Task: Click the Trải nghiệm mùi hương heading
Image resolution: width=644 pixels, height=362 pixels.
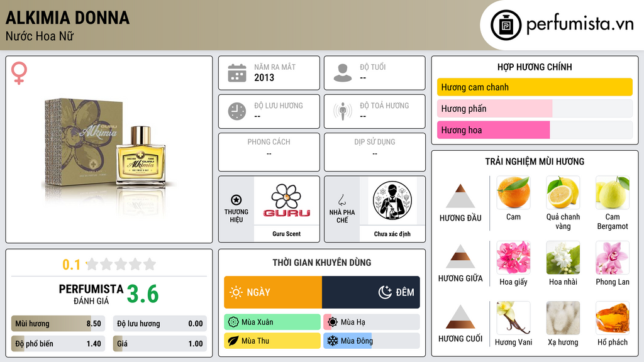Action: [535, 162]
